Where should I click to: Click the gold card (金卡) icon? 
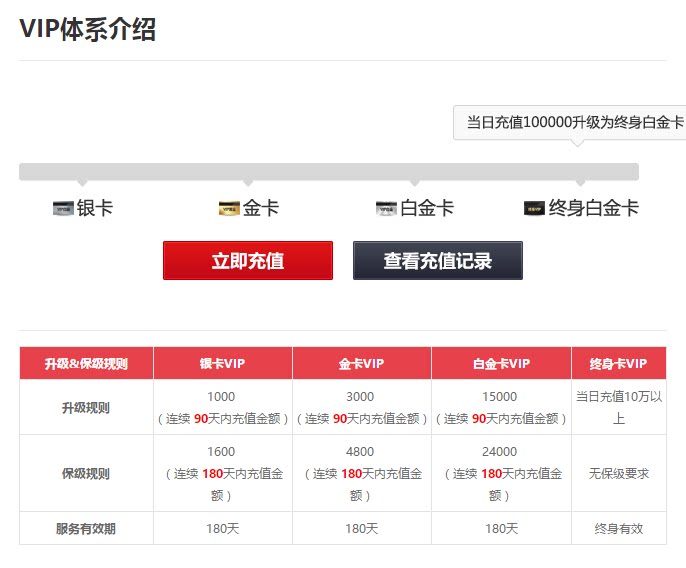click(229, 209)
